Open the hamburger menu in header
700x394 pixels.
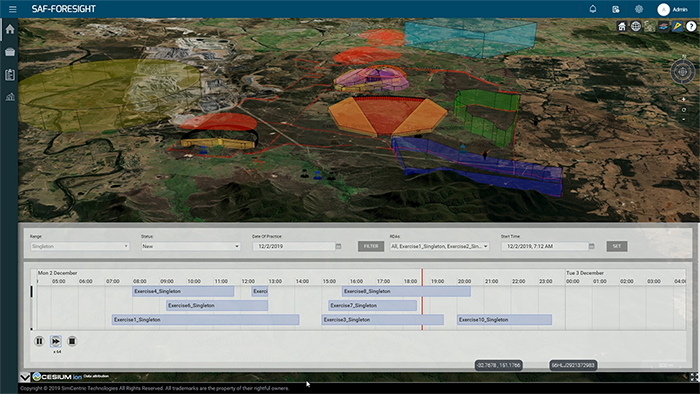12,9
